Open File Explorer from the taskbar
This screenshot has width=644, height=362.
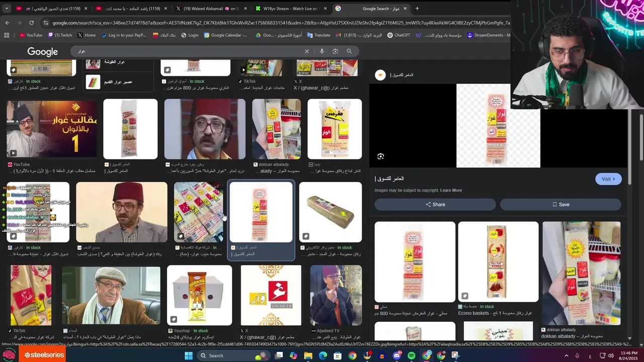tap(308, 355)
